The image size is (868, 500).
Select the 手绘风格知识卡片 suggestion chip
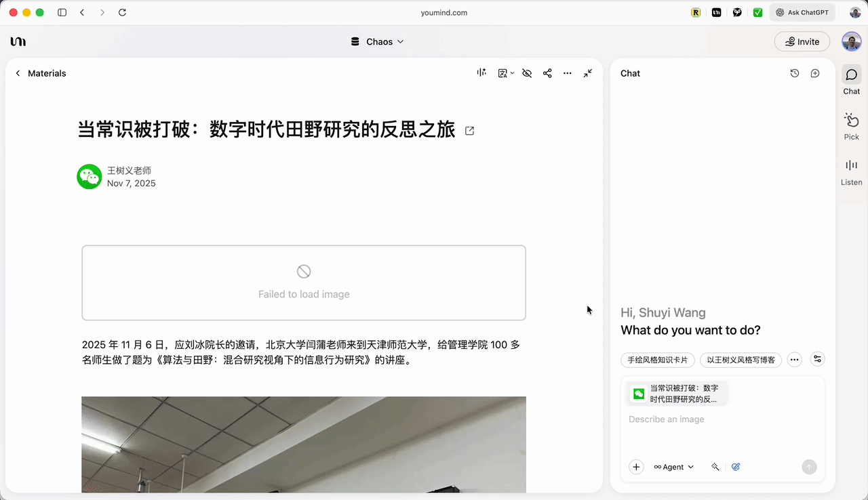pos(657,360)
